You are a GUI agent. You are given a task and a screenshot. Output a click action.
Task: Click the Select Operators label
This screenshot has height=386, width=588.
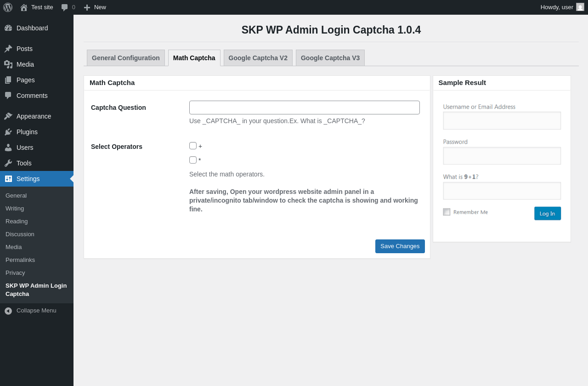[x=117, y=147]
